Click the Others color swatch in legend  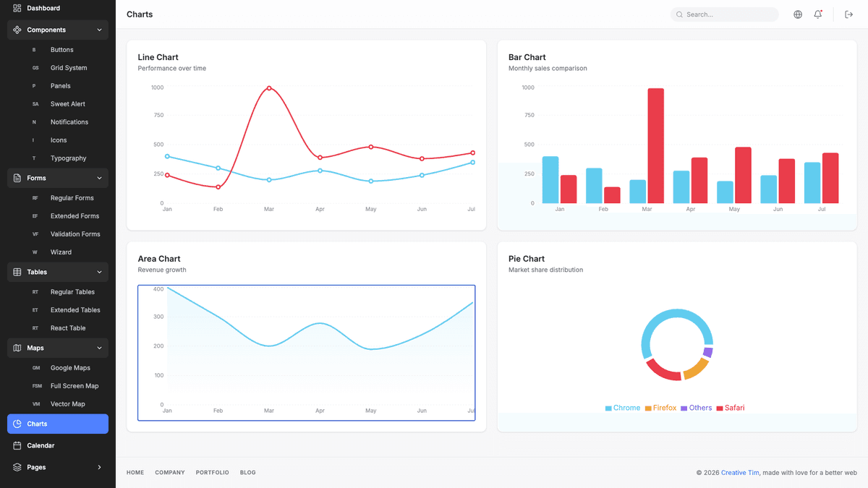[x=684, y=407]
